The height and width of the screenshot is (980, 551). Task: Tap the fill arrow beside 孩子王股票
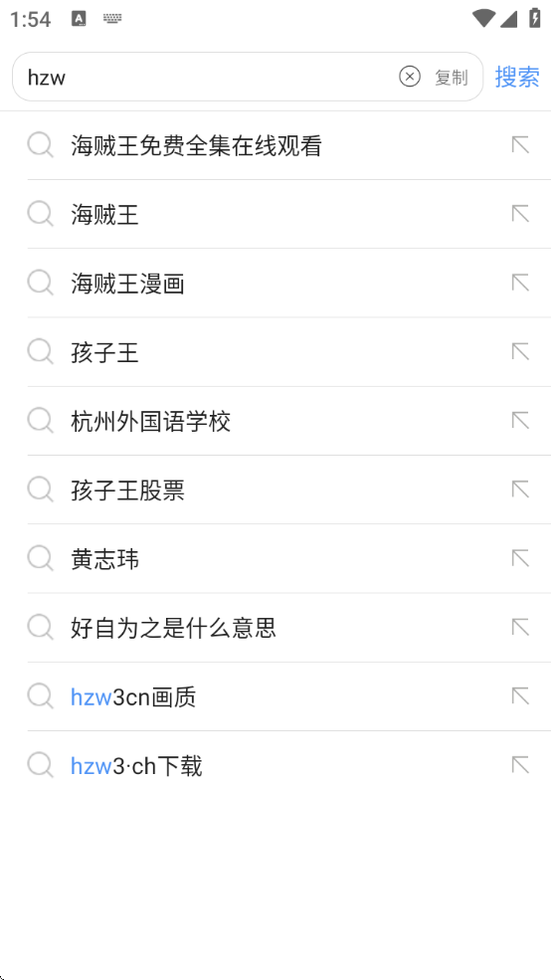click(x=520, y=490)
